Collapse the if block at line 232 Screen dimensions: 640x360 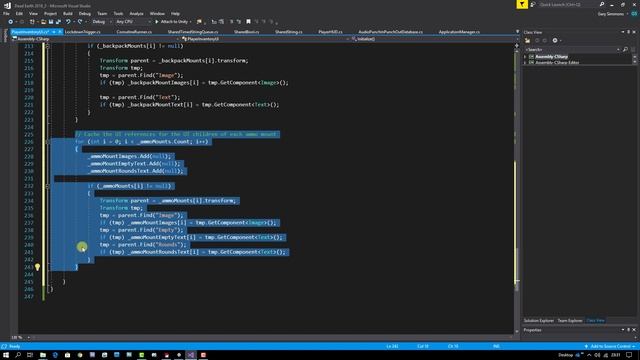[47, 186]
